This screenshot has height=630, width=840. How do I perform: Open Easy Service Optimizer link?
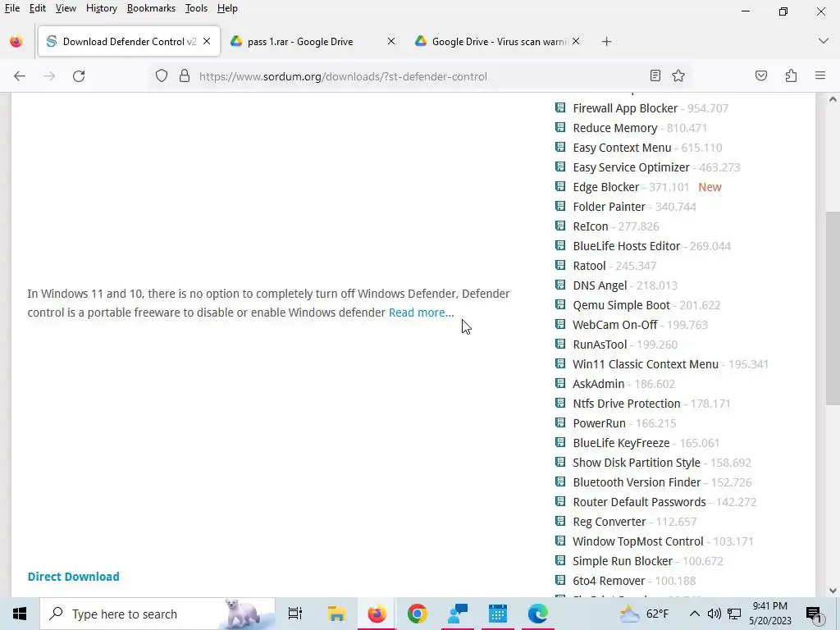click(631, 167)
